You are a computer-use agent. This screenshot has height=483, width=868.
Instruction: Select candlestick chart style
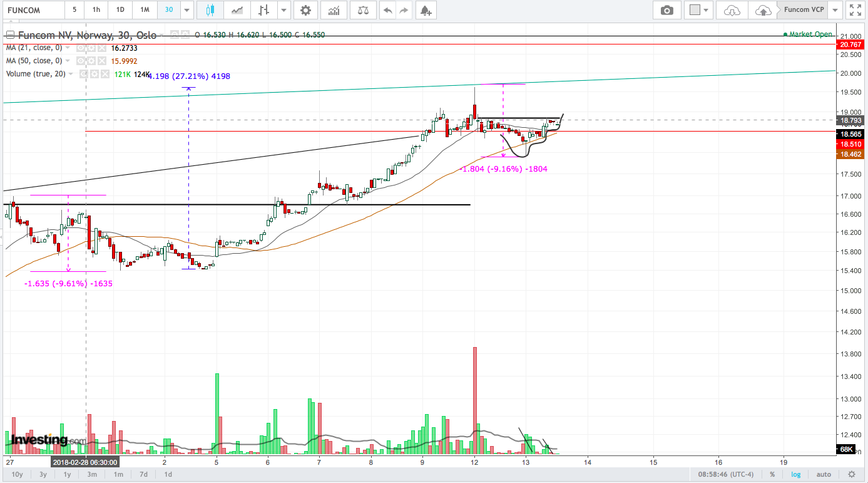tap(210, 10)
